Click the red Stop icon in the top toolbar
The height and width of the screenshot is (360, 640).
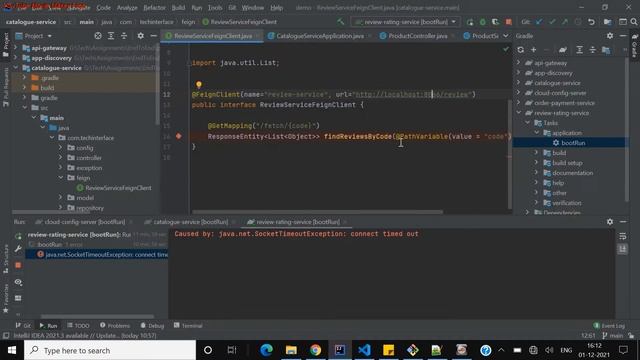[x=509, y=22]
